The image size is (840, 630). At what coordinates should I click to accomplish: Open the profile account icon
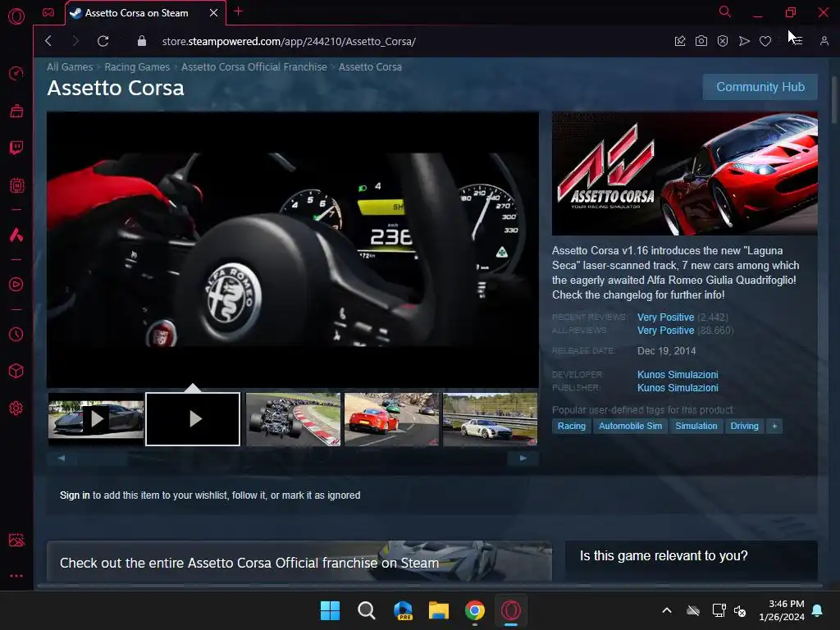tap(824, 41)
